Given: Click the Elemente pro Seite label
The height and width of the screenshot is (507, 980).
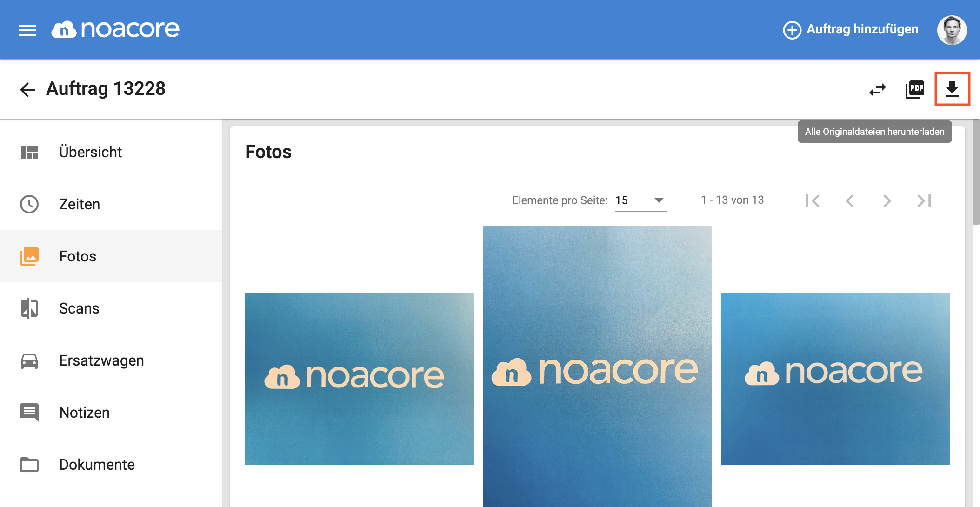Looking at the screenshot, I should pyautogui.click(x=560, y=200).
